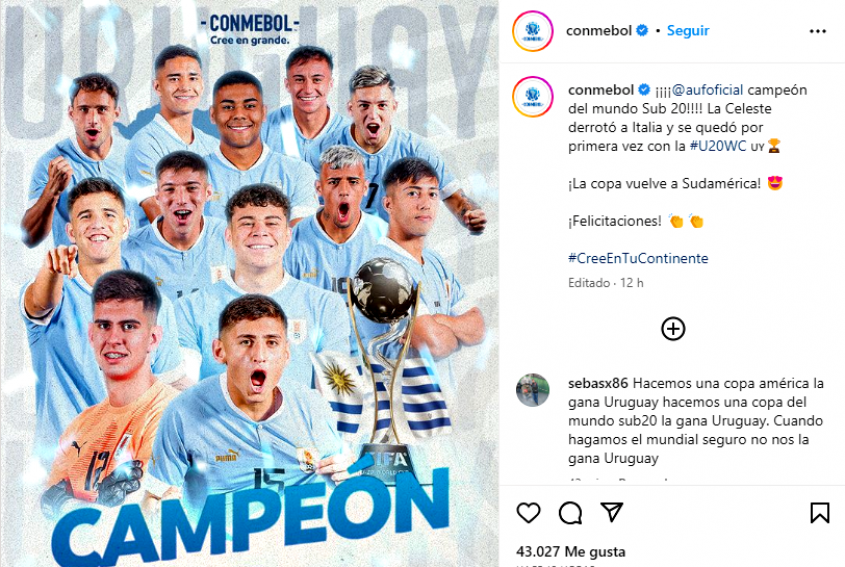Open sebasx86 commenter avatar

tap(532, 390)
